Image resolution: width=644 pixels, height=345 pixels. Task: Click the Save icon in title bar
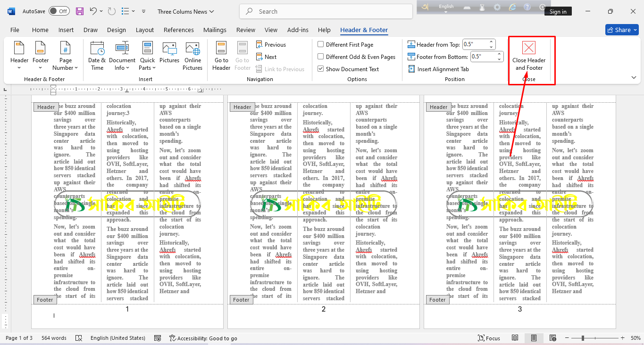click(x=80, y=11)
